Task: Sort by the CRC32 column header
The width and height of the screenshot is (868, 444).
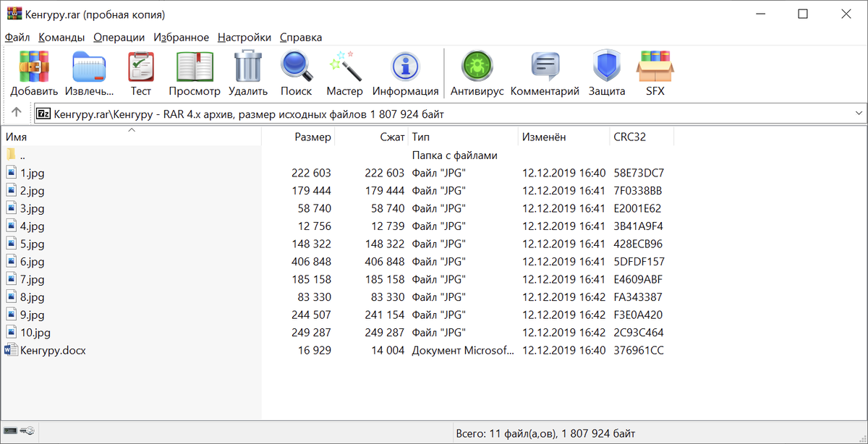Action: pos(642,137)
